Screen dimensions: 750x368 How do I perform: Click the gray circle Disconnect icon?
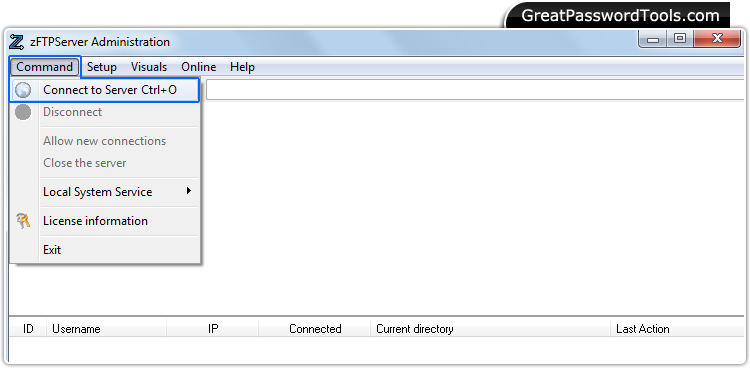tap(23, 112)
